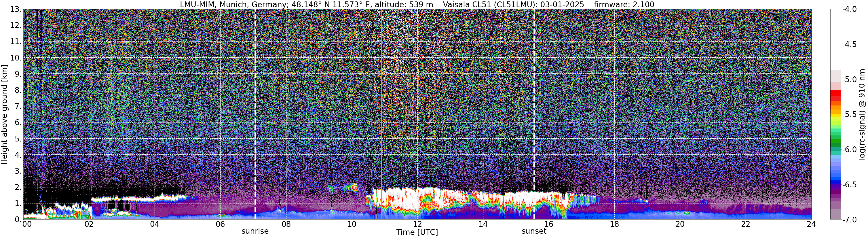Click the height axis tick label '13.'
Screen dimensions: 868x238
coord(16,10)
